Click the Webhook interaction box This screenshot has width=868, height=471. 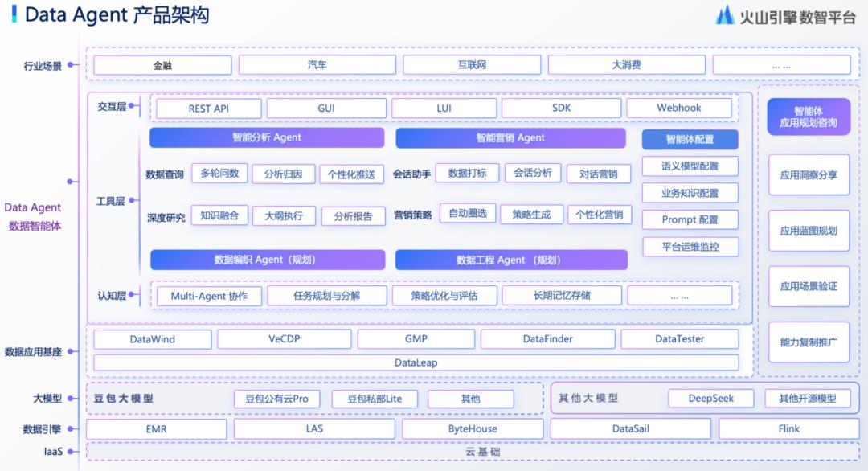coord(678,109)
